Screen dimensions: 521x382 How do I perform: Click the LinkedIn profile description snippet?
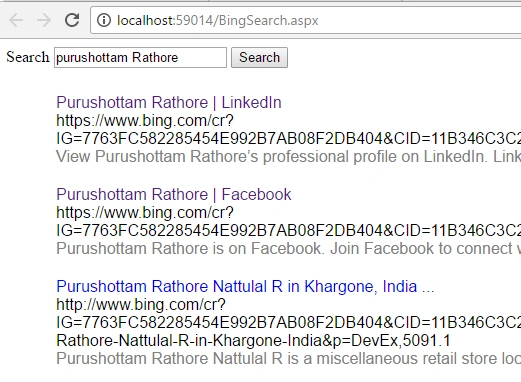click(289, 157)
